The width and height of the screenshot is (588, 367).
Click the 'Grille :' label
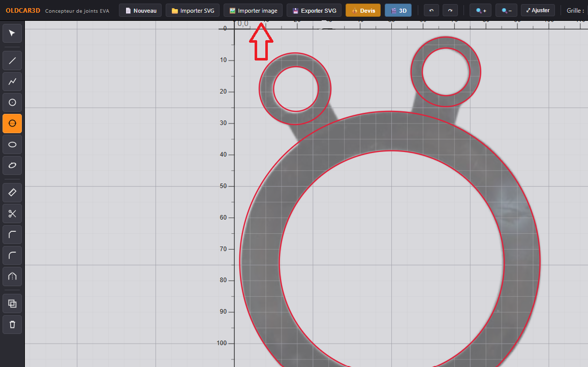point(575,11)
